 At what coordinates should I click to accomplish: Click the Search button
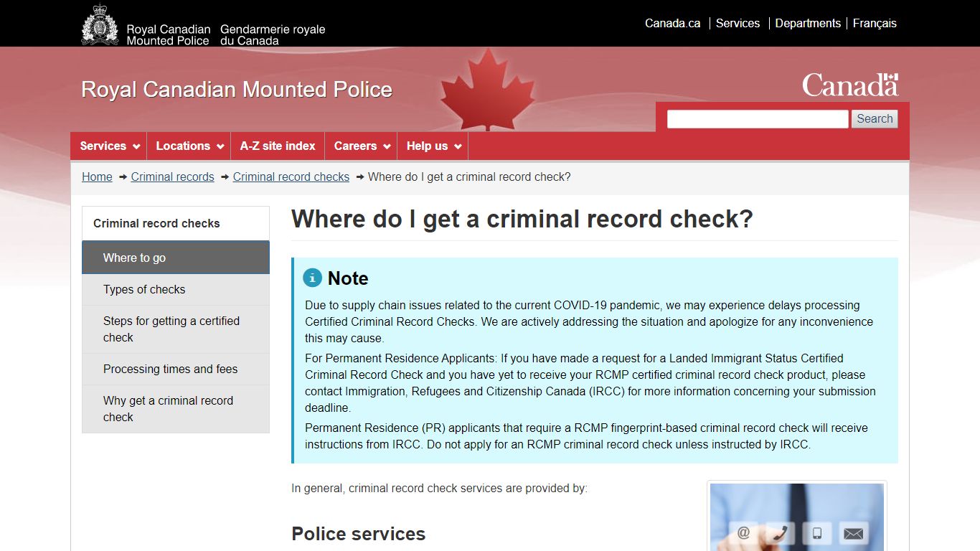tap(875, 119)
